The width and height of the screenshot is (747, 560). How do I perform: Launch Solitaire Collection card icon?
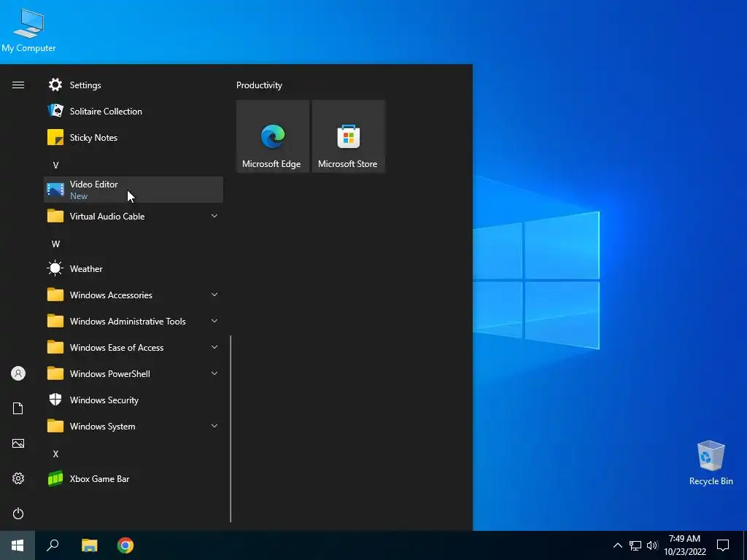click(55, 111)
